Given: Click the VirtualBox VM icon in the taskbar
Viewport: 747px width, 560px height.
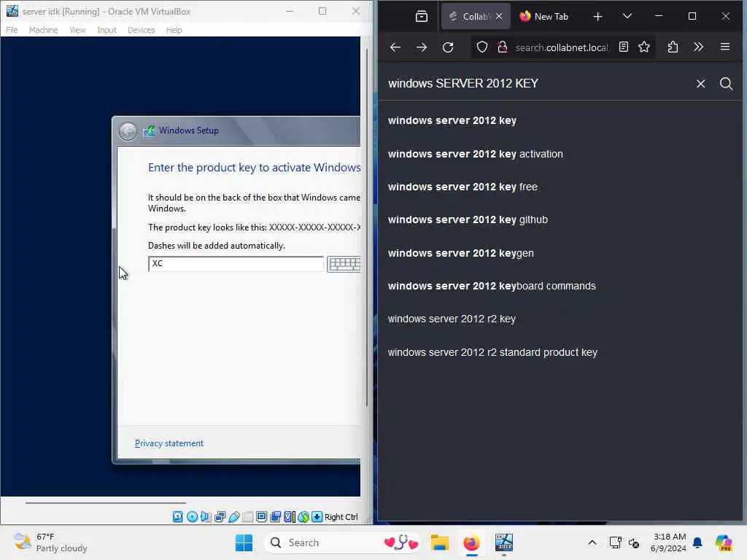Looking at the screenshot, I should [x=503, y=542].
